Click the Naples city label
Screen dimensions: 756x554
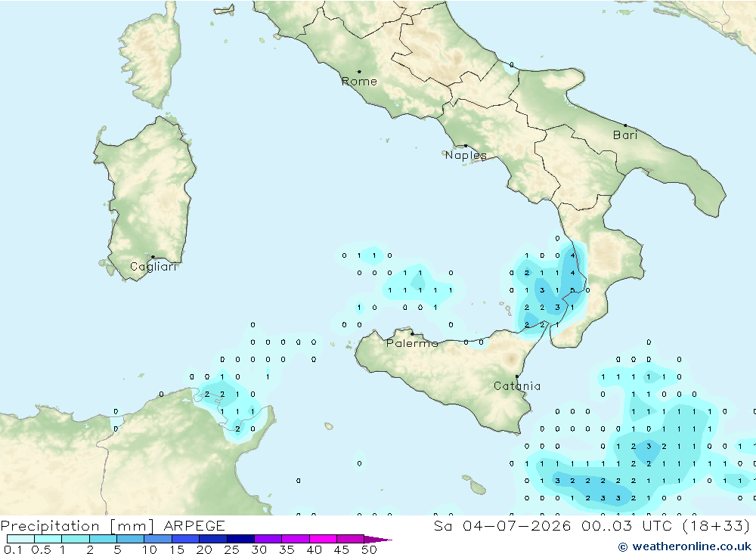click(466, 155)
